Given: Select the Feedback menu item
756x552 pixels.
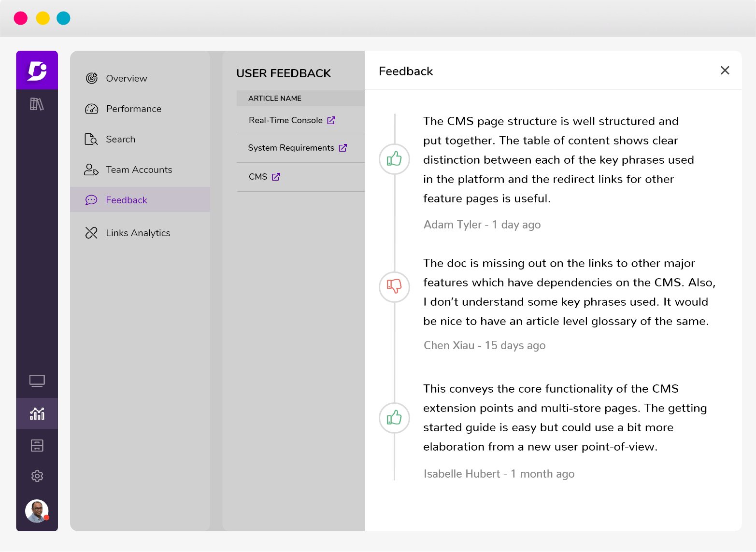Looking at the screenshot, I should pos(126,200).
